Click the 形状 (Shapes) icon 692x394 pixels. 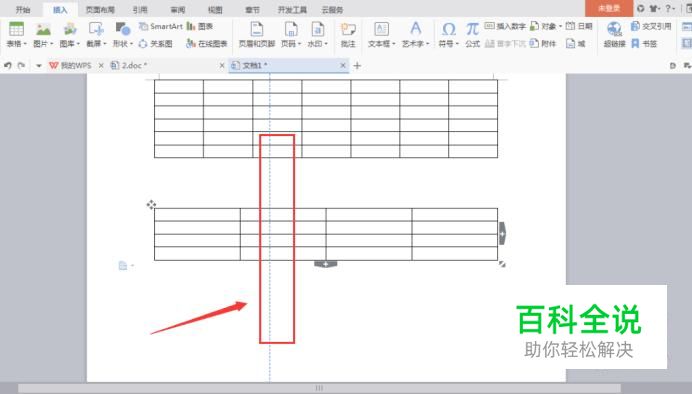tap(123, 29)
